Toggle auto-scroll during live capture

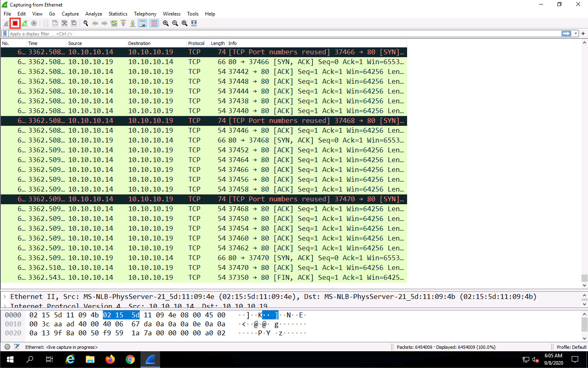(x=143, y=23)
